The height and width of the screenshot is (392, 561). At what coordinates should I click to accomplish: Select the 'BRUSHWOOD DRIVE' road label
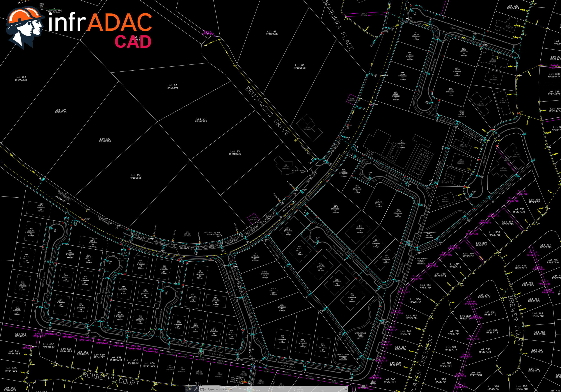267,111
